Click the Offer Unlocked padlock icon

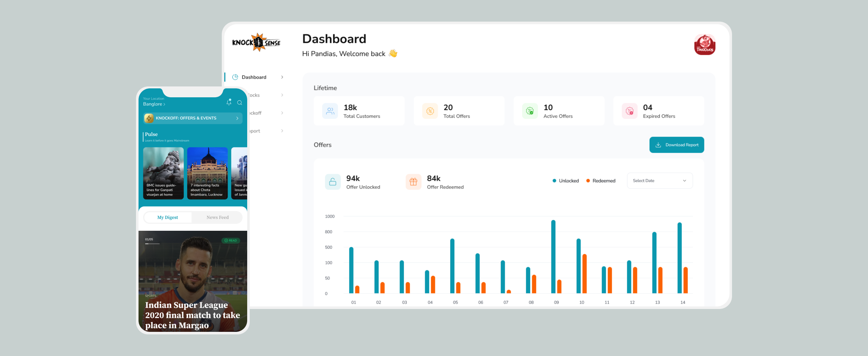333,182
